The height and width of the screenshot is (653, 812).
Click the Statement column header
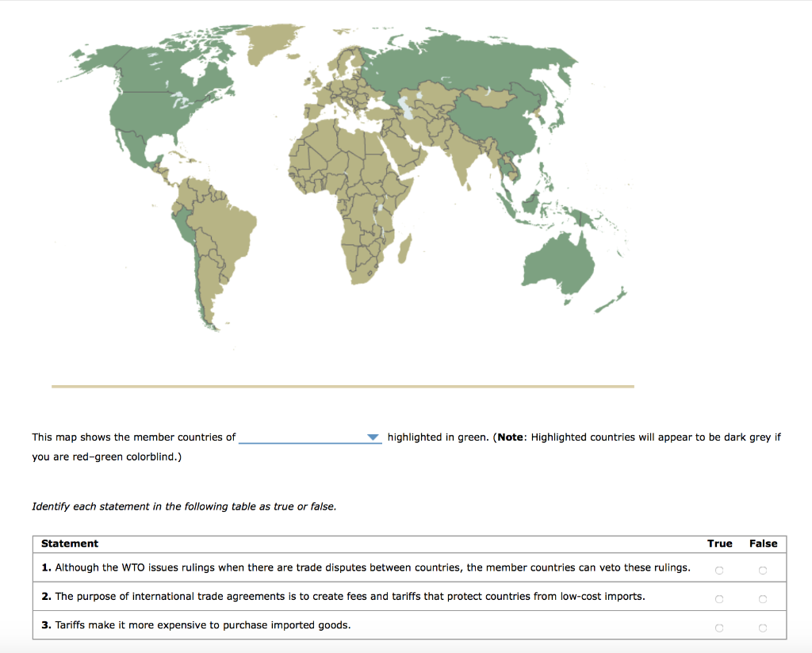70,544
